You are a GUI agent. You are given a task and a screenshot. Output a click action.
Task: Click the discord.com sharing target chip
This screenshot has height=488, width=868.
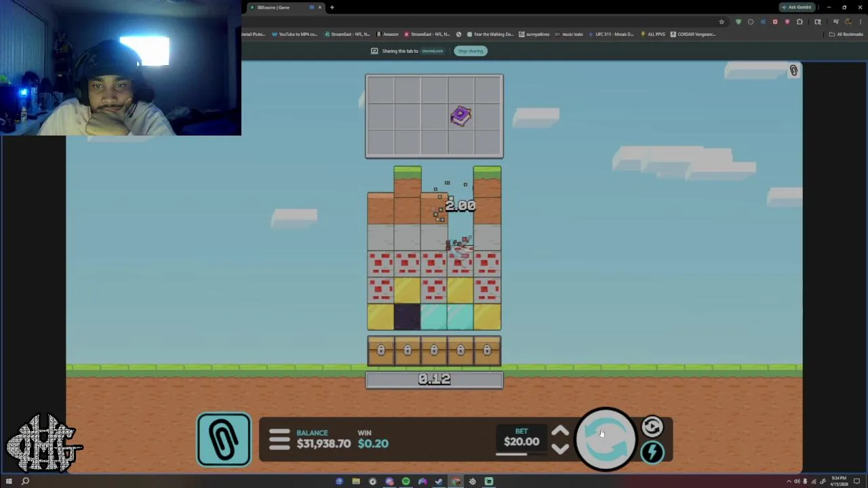click(432, 51)
